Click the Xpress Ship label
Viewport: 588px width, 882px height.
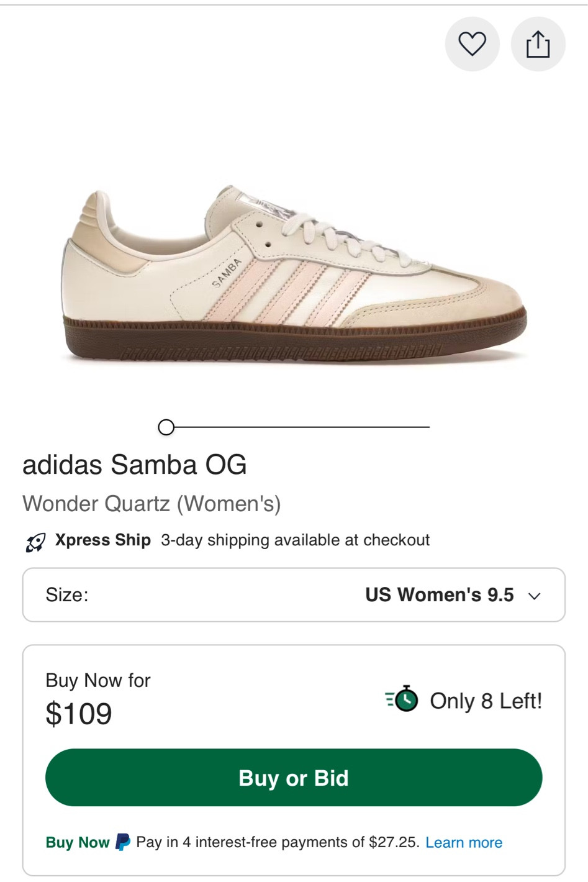click(x=102, y=540)
